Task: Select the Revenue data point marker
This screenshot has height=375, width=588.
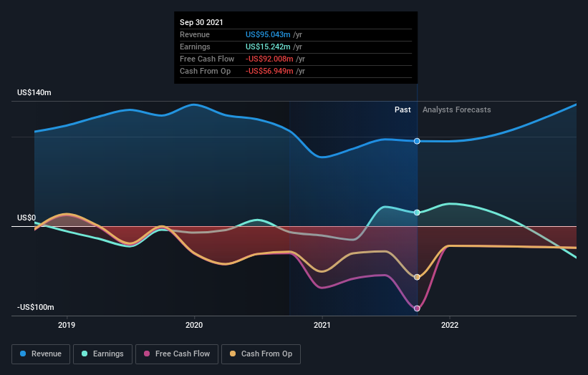Action: point(417,141)
